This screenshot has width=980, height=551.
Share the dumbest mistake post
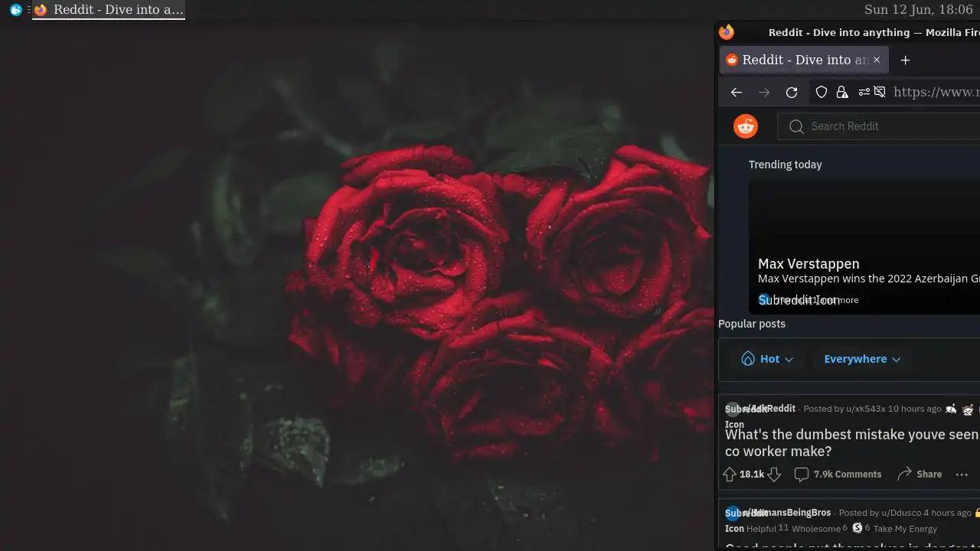pyautogui.click(x=920, y=474)
